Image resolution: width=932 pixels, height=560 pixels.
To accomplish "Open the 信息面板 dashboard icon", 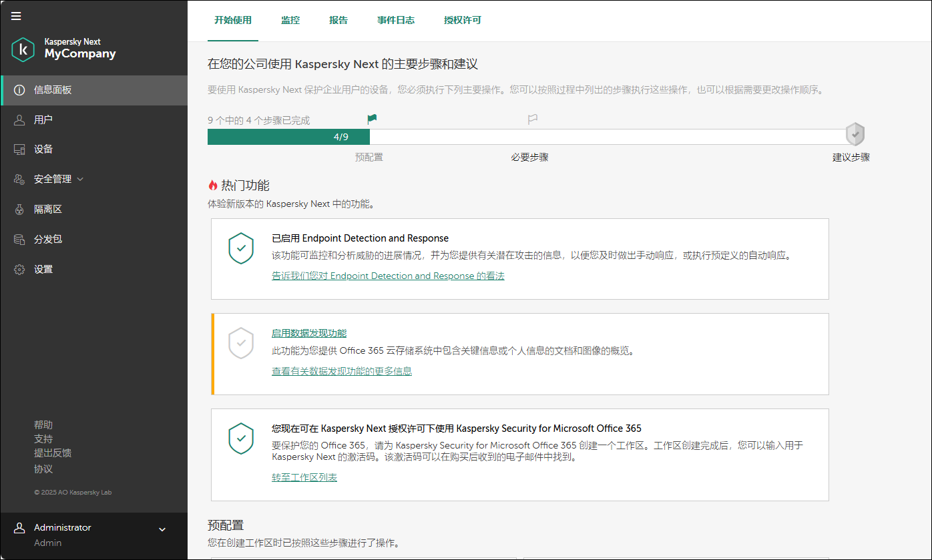I will point(19,91).
